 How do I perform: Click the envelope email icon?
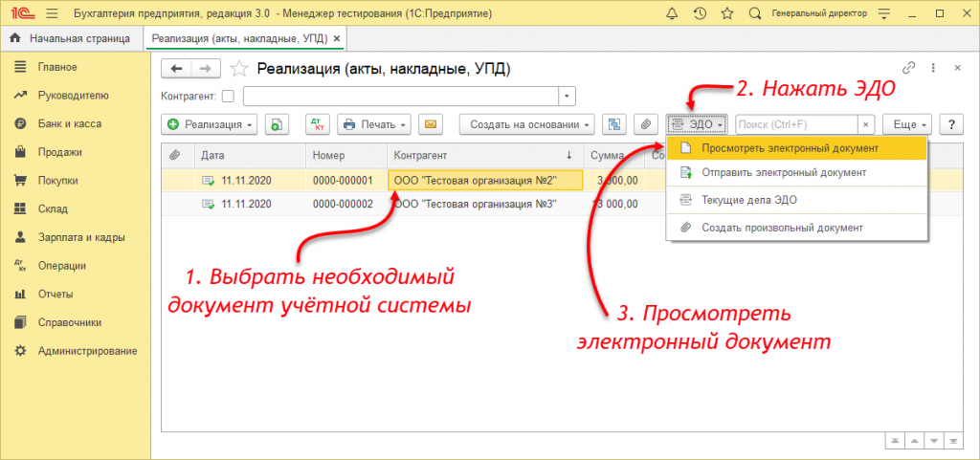click(430, 124)
